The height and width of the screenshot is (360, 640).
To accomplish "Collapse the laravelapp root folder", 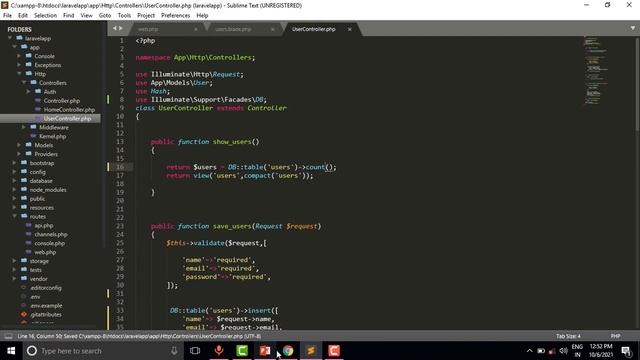I will (x=10, y=38).
